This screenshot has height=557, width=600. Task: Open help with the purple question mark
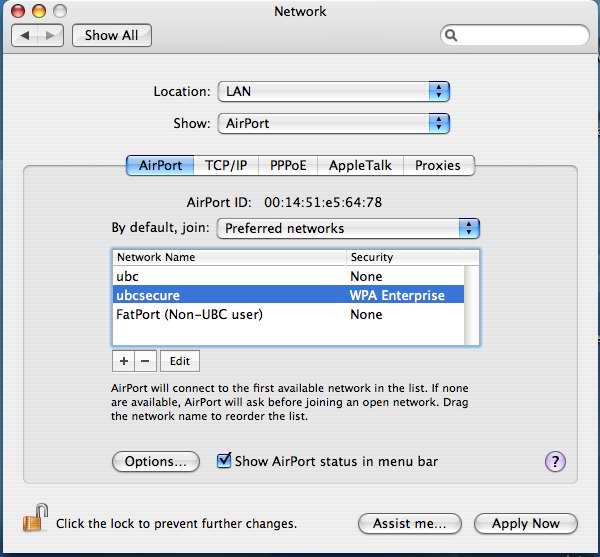click(555, 461)
